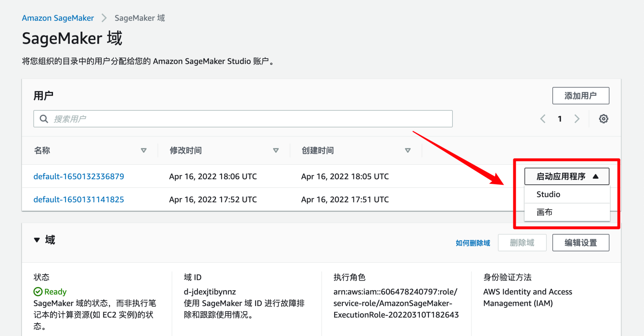Viewport: 644px width, 336px height.
Task: Click the 用户 panel heading
Action: tap(43, 96)
